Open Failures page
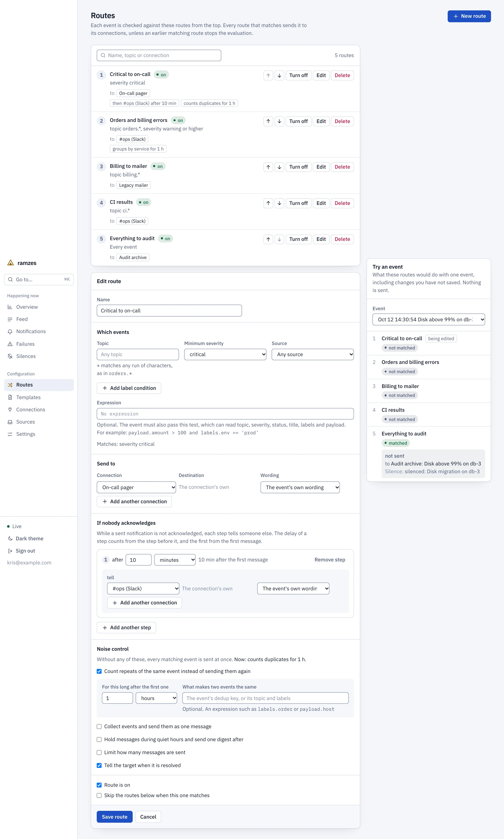Viewport: 504px width, 839px height. (39, 344)
